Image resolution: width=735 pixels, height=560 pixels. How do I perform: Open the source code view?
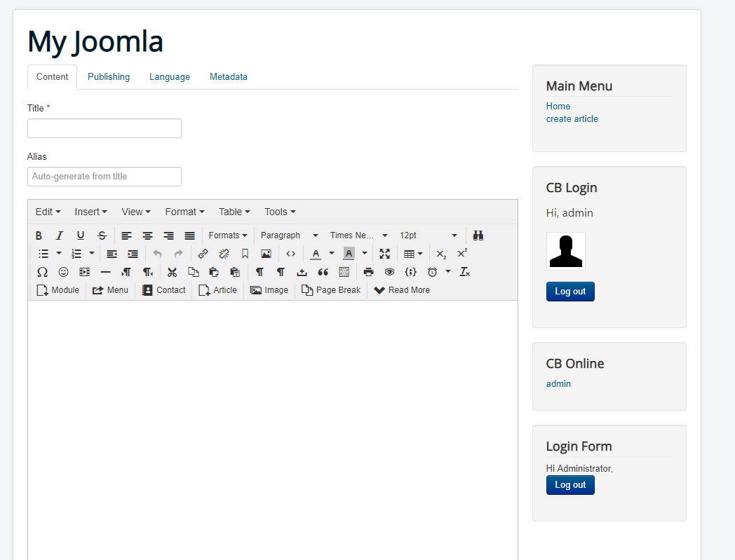[x=290, y=254]
